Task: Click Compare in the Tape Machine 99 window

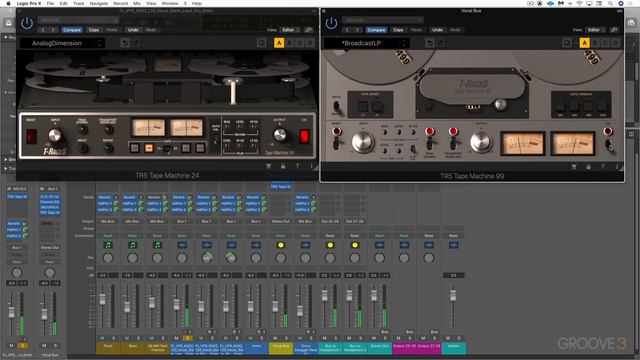Action: [376, 30]
